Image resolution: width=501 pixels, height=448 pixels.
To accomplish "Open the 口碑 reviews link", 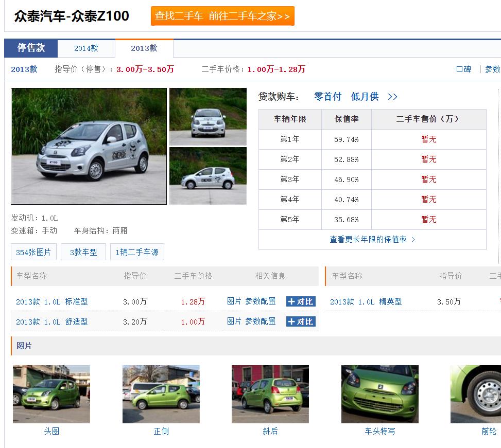I will [x=463, y=69].
